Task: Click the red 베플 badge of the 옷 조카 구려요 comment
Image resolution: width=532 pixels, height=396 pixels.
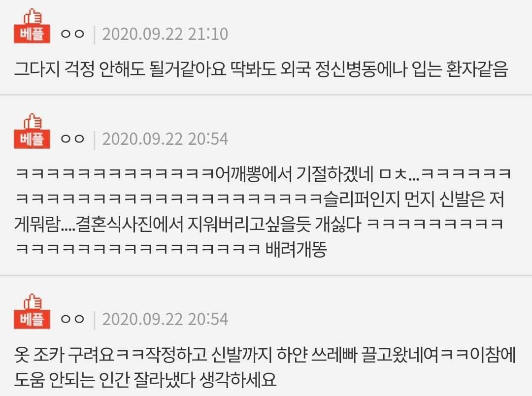Action: [x=32, y=319]
